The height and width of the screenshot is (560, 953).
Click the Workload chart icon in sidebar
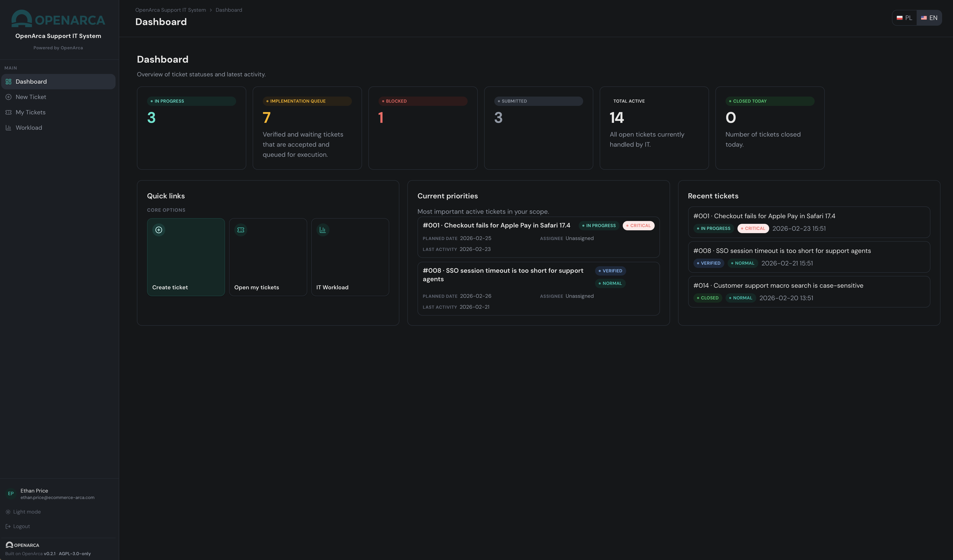click(9, 128)
